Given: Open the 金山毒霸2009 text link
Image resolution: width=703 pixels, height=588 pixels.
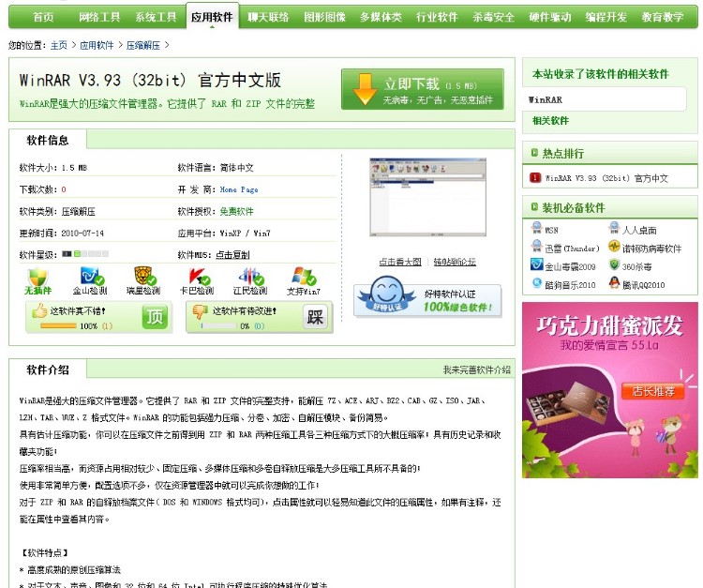Looking at the screenshot, I should [570, 267].
